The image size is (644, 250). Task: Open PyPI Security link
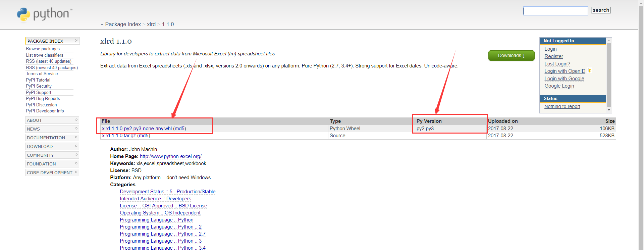39,86
